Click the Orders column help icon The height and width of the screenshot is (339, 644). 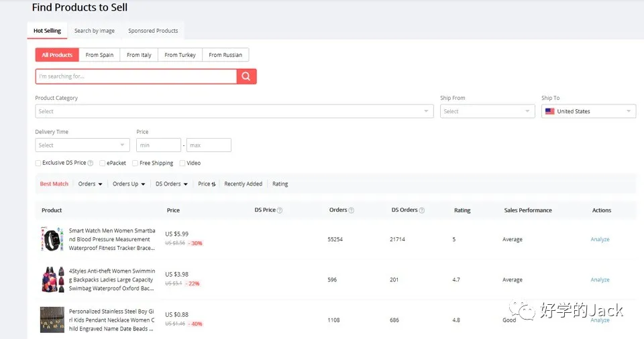[352, 210]
